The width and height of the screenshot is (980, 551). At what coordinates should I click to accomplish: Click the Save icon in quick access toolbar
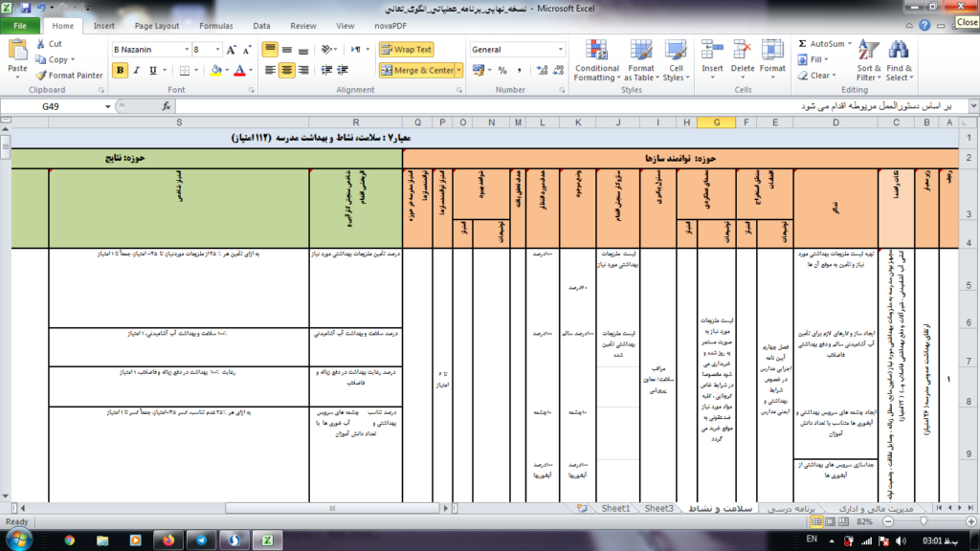tap(26, 8)
